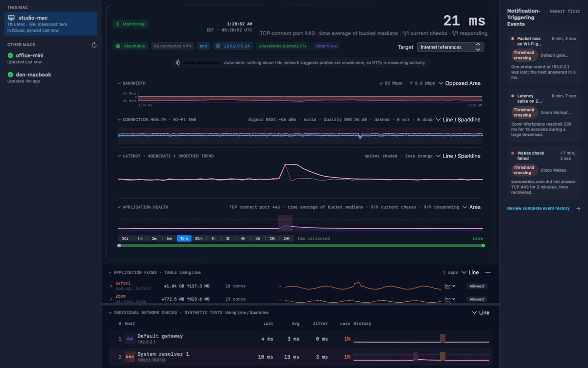The width and height of the screenshot is (588, 368).
Task: Click the timeline slider's green right handle
Action: [x=483, y=245]
